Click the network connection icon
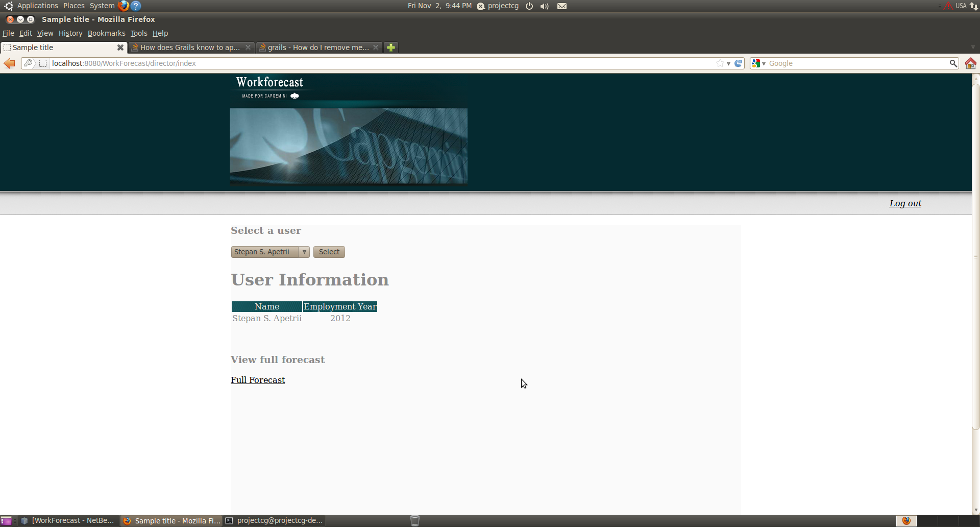This screenshot has height=527, width=980. point(974,6)
